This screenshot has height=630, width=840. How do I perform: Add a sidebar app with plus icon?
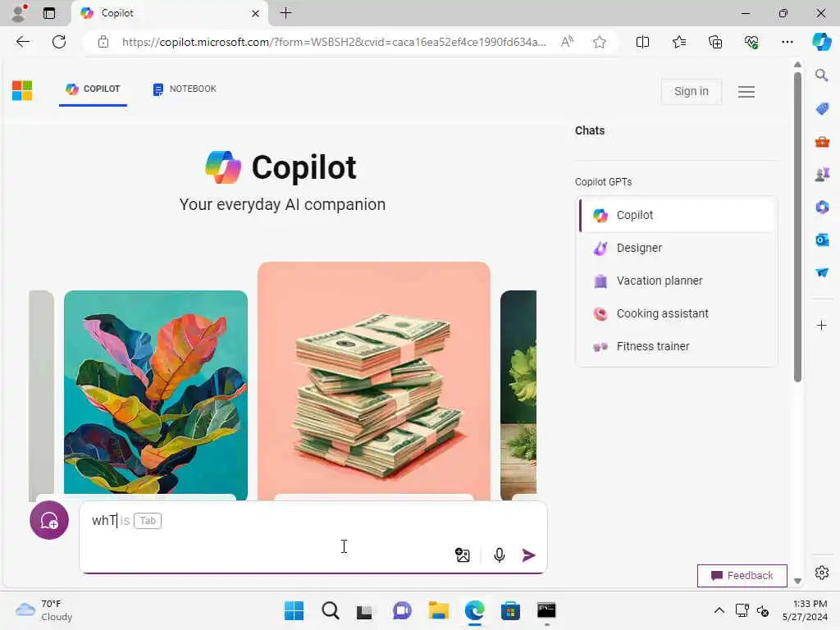pos(822,325)
